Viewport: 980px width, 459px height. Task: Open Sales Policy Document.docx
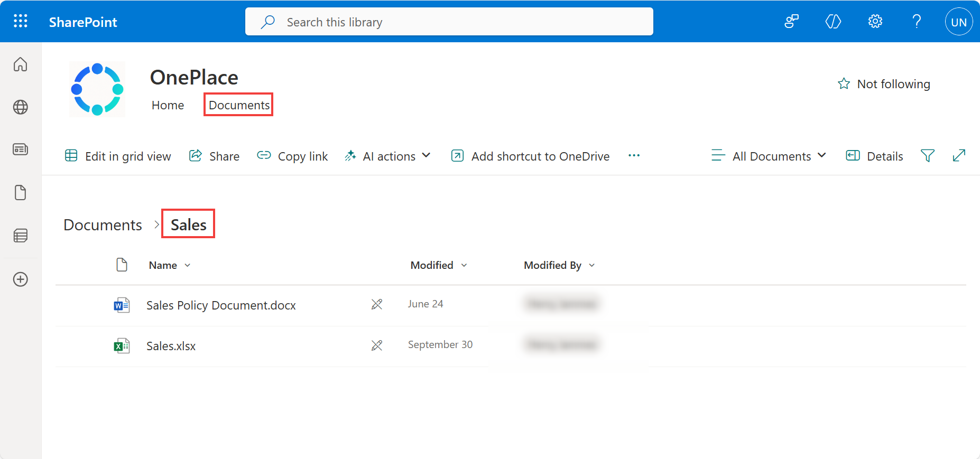point(221,305)
